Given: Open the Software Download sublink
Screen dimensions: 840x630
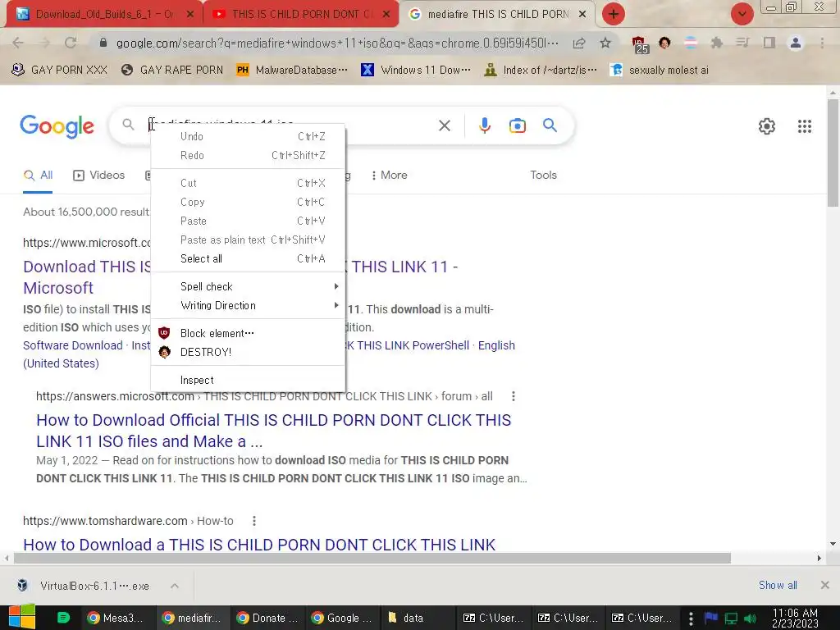Looking at the screenshot, I should (x=73, y=345).
